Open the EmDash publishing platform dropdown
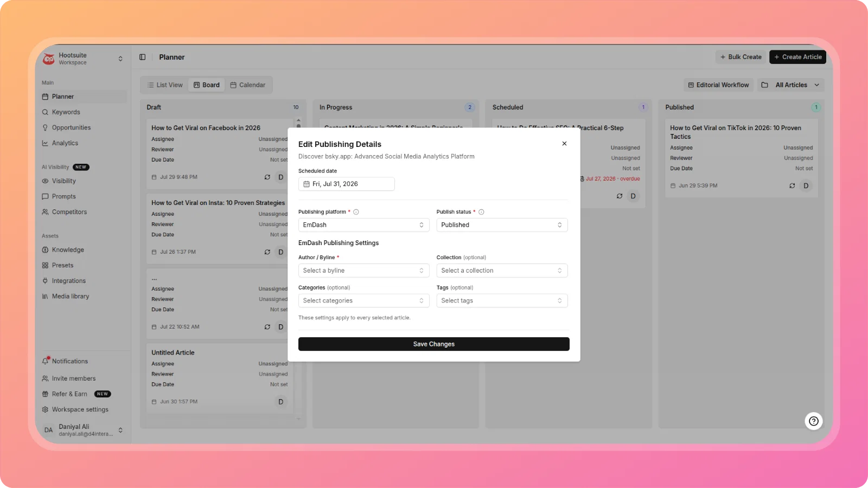Screen dimensions: 868x488 pyautogui.click(x=363, y=225)
